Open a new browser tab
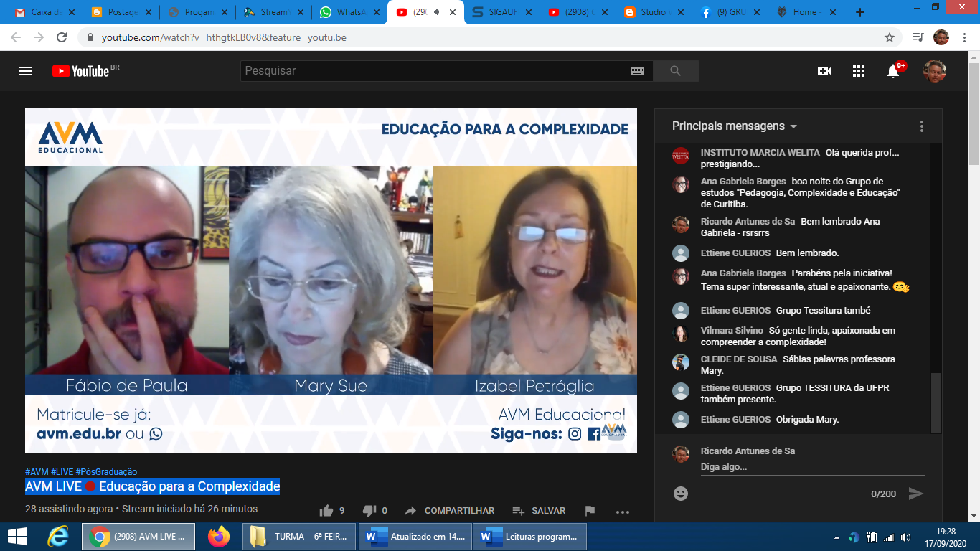Screen dimensions: 980x551 860,12
